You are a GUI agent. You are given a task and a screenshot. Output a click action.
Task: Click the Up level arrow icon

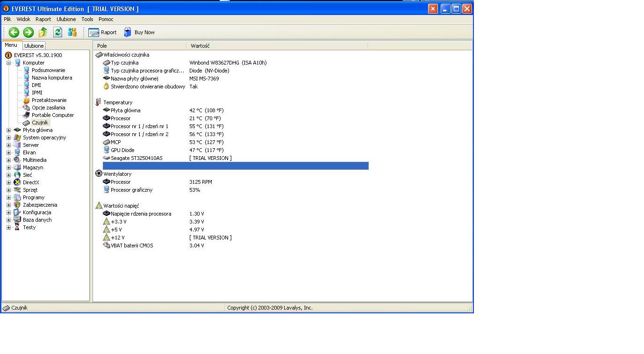tap(43, 32)
